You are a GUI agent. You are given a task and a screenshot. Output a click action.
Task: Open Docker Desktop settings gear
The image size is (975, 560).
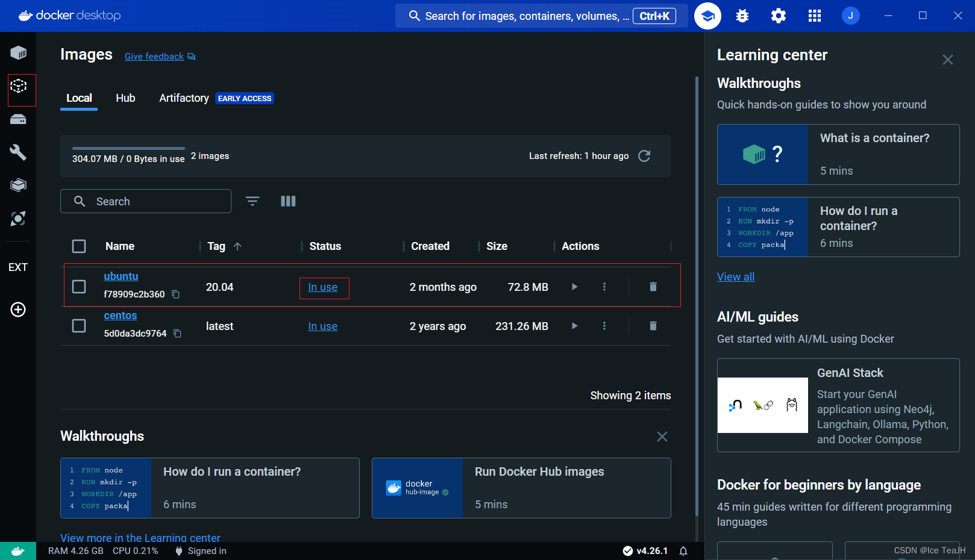click(x=778, y=16)
